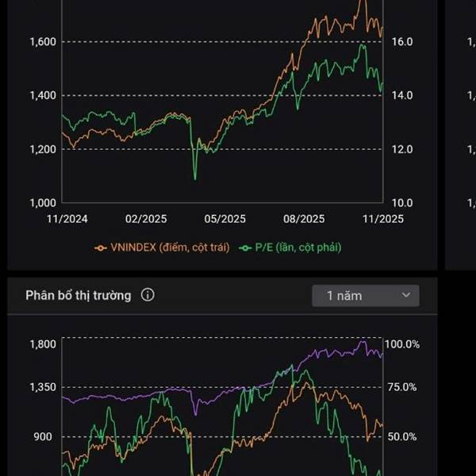Click the 1,800 left axis label in lower chart

41,344
